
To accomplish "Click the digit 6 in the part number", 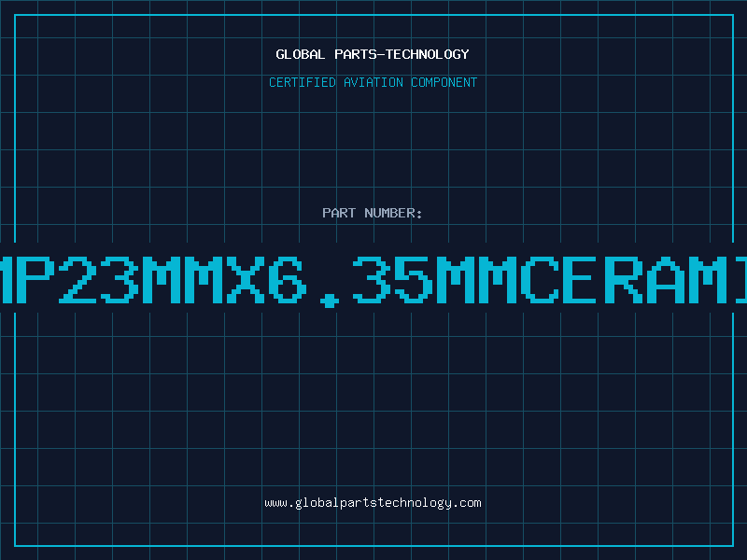I will click(288, 280).
